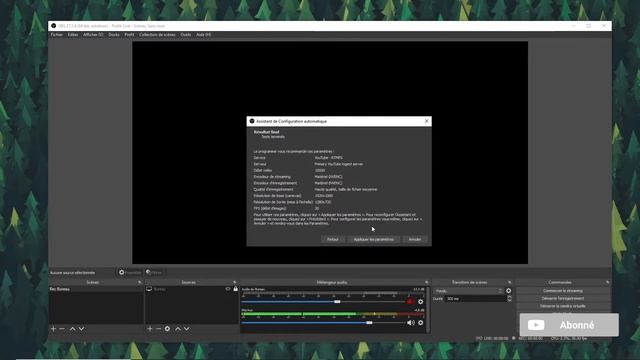
Task: Click Annuler in the wizard dialog
Action: [x=415, y=239]
